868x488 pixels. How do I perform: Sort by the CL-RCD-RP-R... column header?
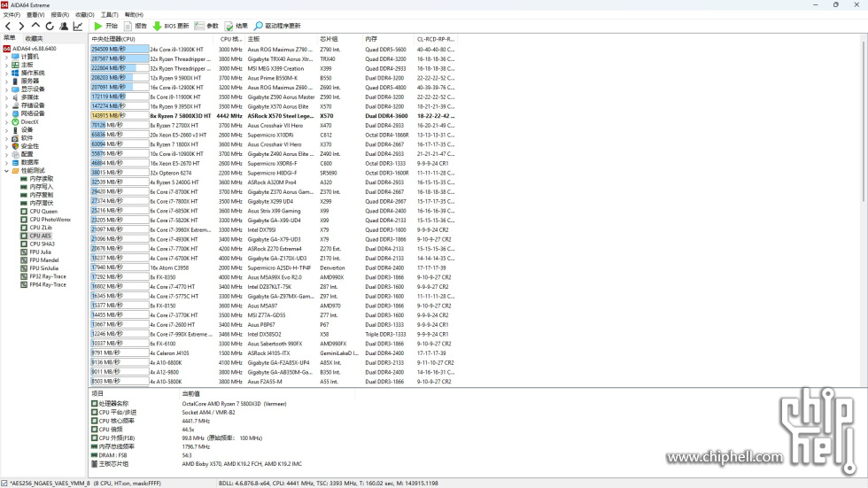point(436,39)
